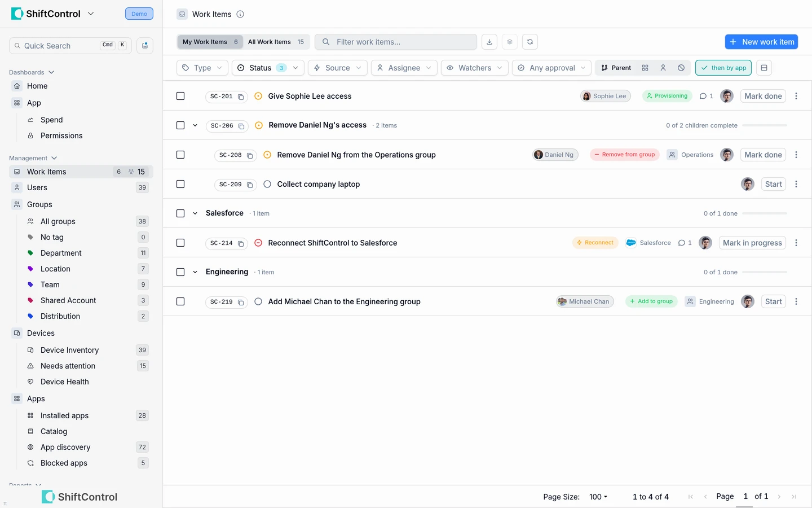The width and height of the screenshot is (812, 508).
Task: Click the icon button right of Quick Search
Action: point(145,46)
